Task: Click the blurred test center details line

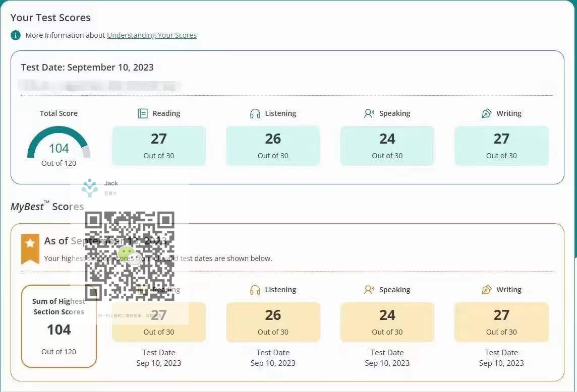Action: [99, 85]
